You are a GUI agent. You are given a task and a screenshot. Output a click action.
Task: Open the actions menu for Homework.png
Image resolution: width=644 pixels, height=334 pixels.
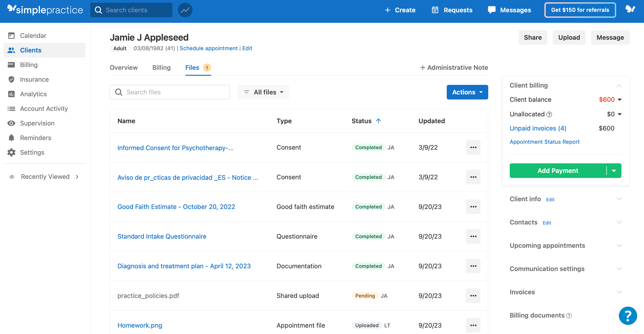coord(473,325)
